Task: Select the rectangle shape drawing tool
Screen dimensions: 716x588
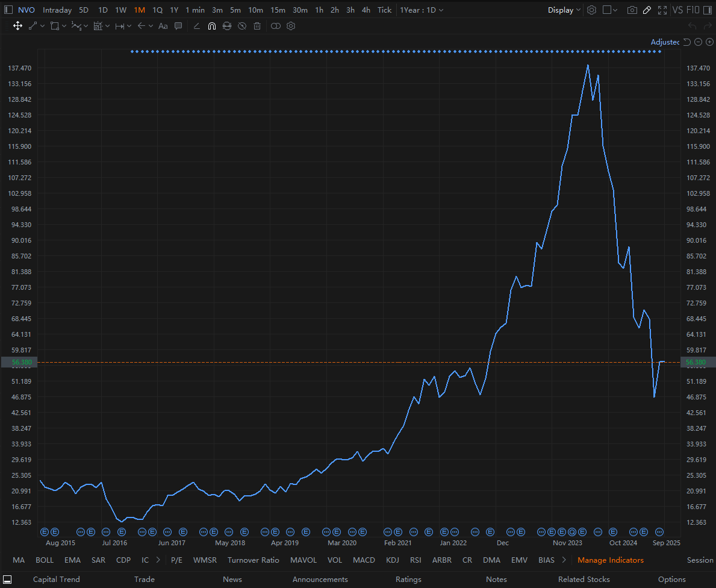Action: click(54, 26)
